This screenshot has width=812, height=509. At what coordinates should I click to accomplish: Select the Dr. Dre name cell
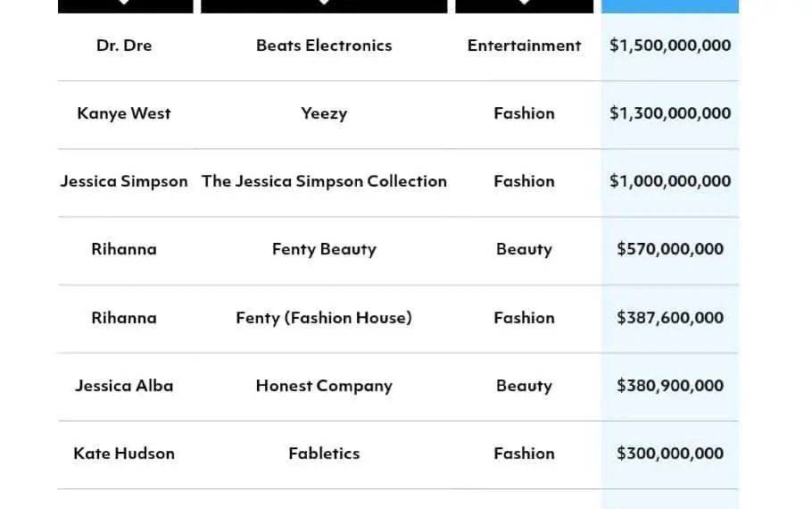coord(124,46)
